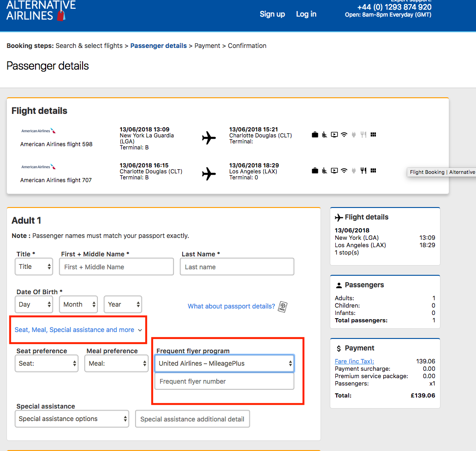Viewport: 476px width, 451px height.
Task: Click seat layout icon for flight 598
Action: pos(374,135)
